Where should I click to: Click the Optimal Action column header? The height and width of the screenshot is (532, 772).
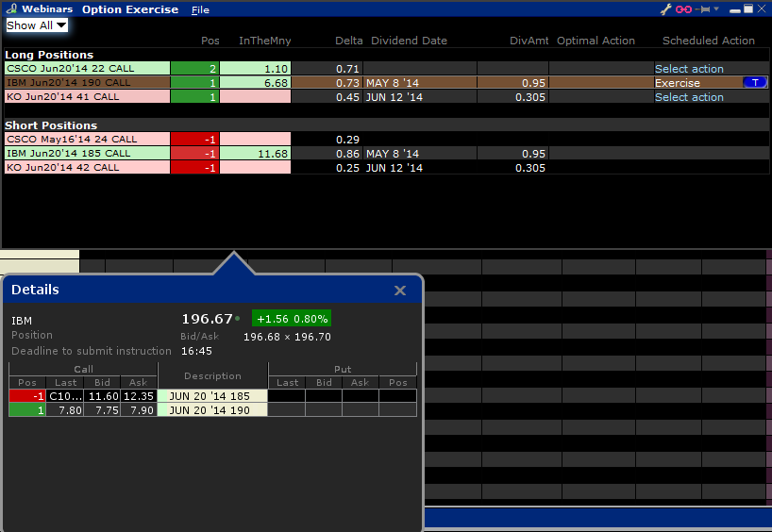coord(596,41)
